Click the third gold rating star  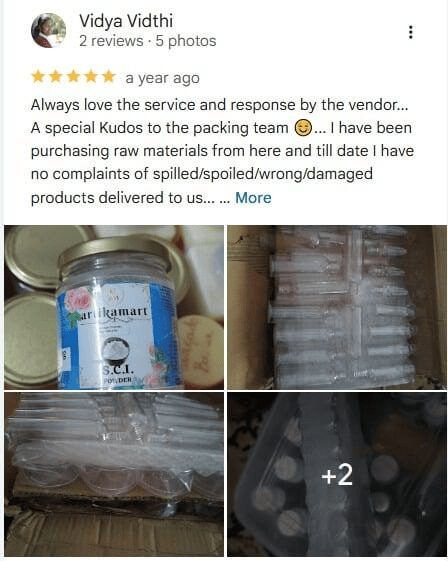click(73, 77)
